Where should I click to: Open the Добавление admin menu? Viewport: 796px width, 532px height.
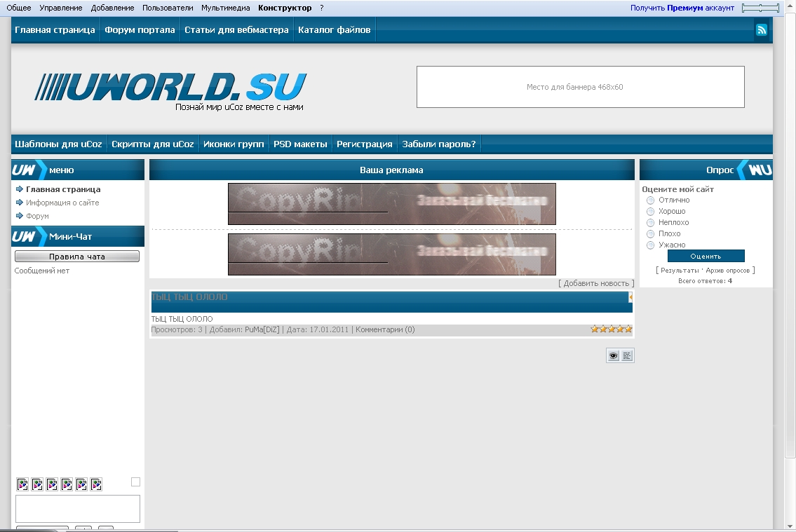113,8
